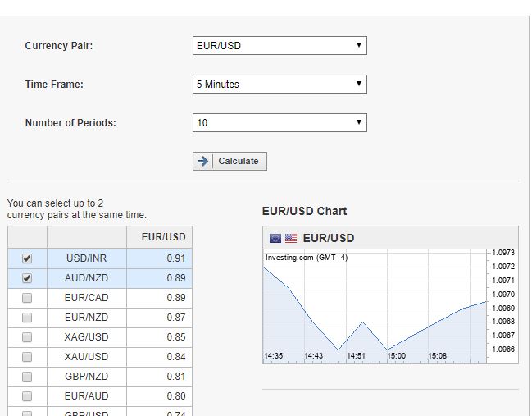Click the arrow icon on Calculate button
The height and width of the screenshot is (416, 532).
click(x=203, y=161)
